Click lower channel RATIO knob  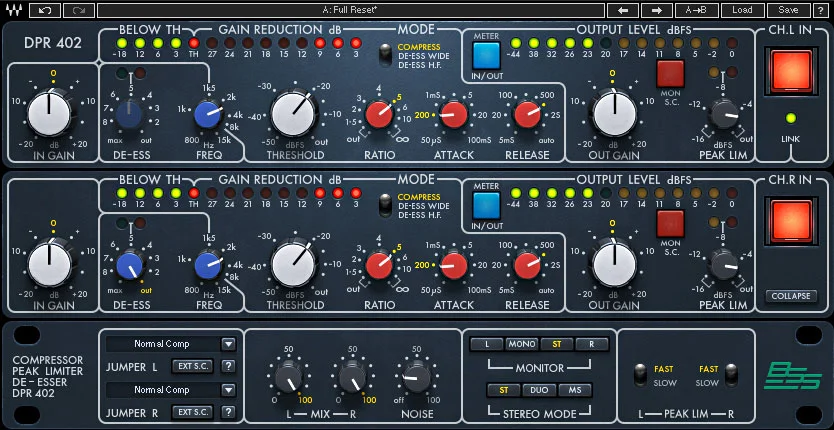(379, 265)
